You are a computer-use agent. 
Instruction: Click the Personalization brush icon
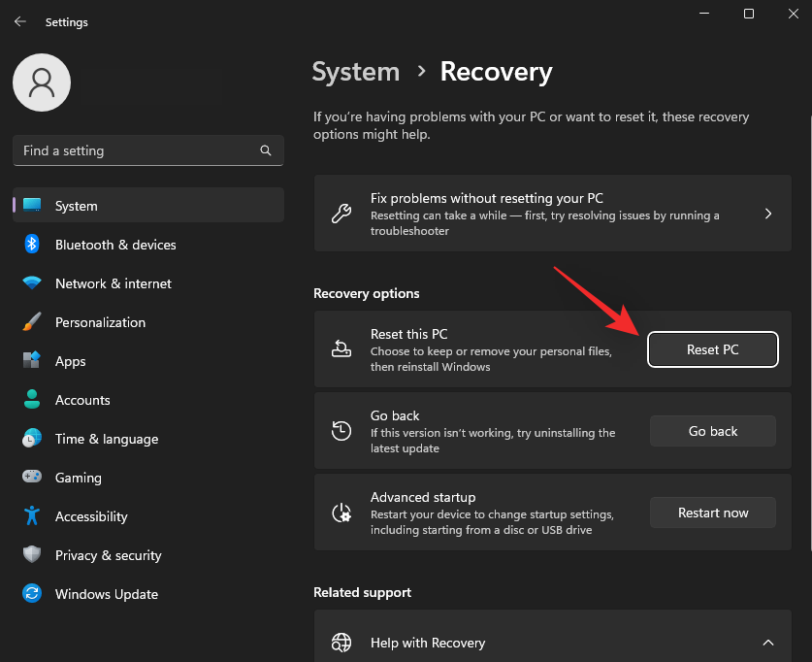point(31,322)
